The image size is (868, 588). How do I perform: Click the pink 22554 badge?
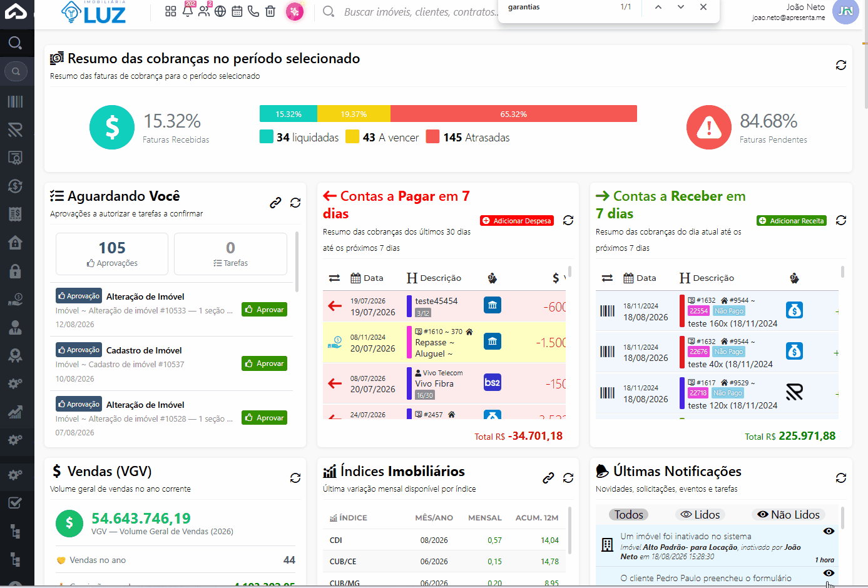tap(698, 311)
